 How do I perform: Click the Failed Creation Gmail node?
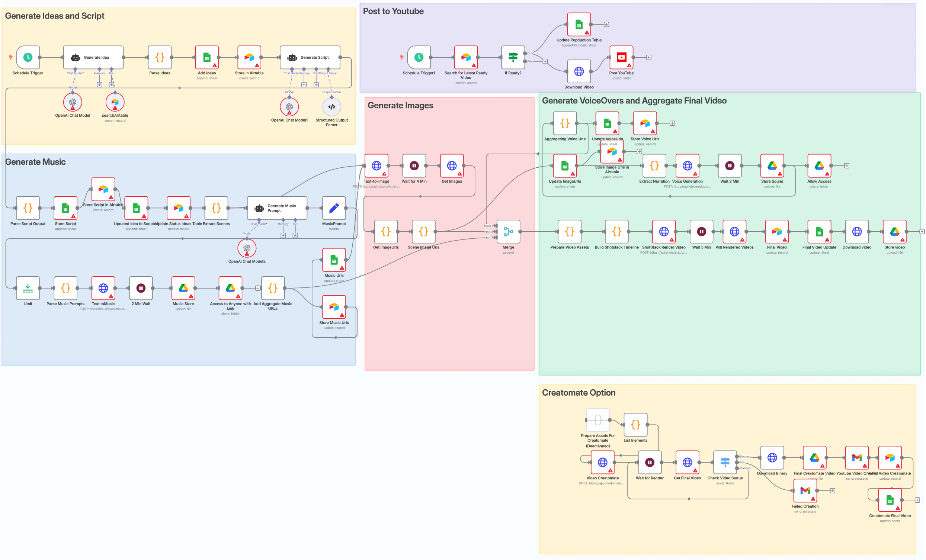pyautogui.click(x=805, y=490)
